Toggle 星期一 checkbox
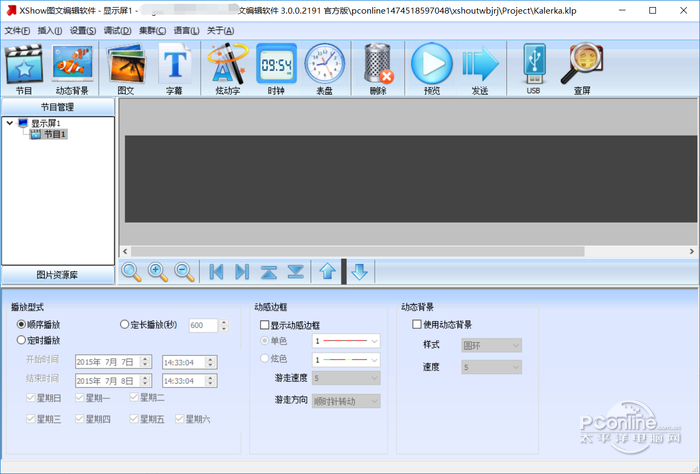The image size is (700, 474). pyautogui.click(x=79, y=397)
